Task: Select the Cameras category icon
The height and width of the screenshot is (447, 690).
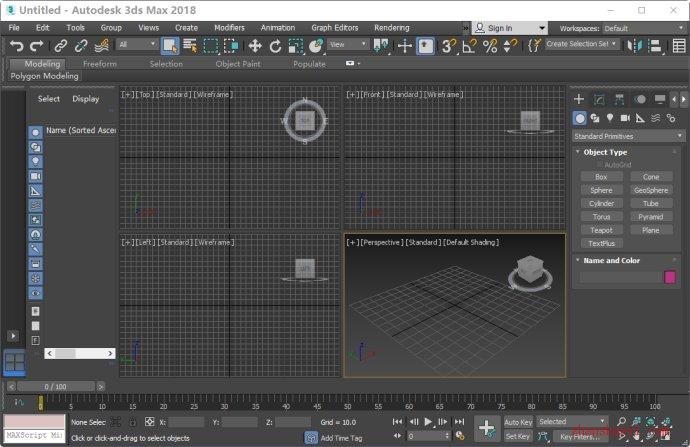Action: coord(625,118)
